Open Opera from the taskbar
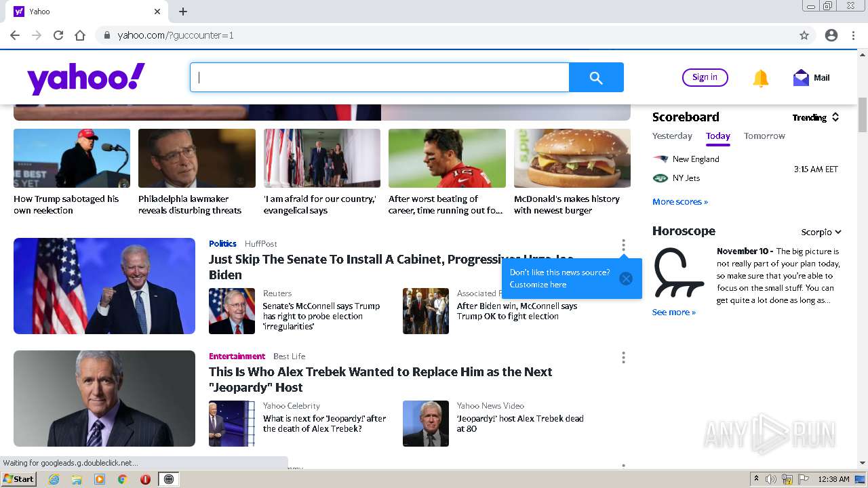Viewport: 868px width, 488px height. tap(145, 479)
